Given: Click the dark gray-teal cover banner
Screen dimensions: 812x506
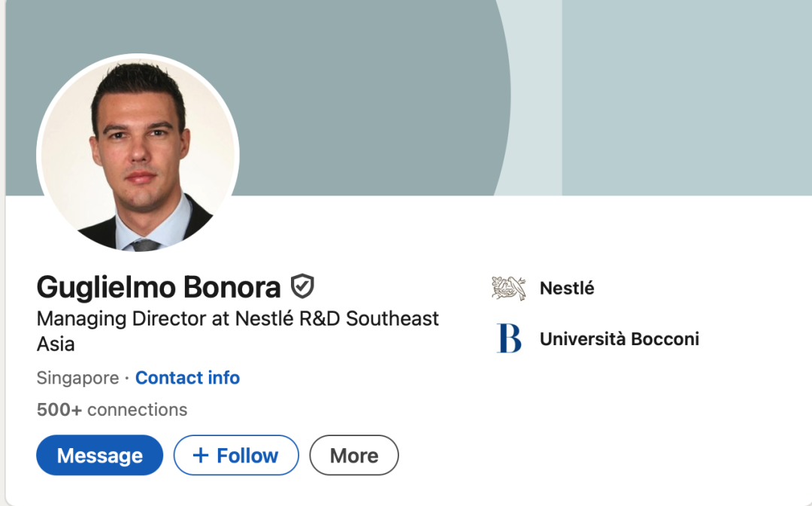Looking at the screenshot, I should 361,90.
